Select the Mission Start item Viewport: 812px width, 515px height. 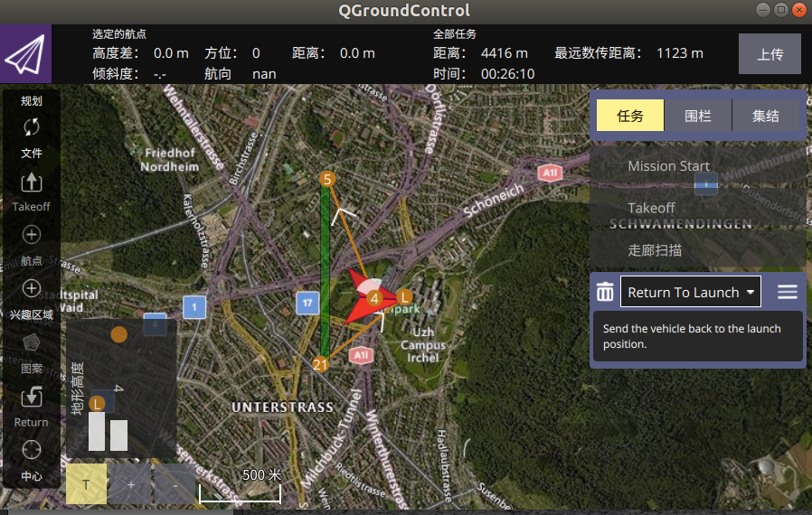pyautogui.click(x=697, y=166)
